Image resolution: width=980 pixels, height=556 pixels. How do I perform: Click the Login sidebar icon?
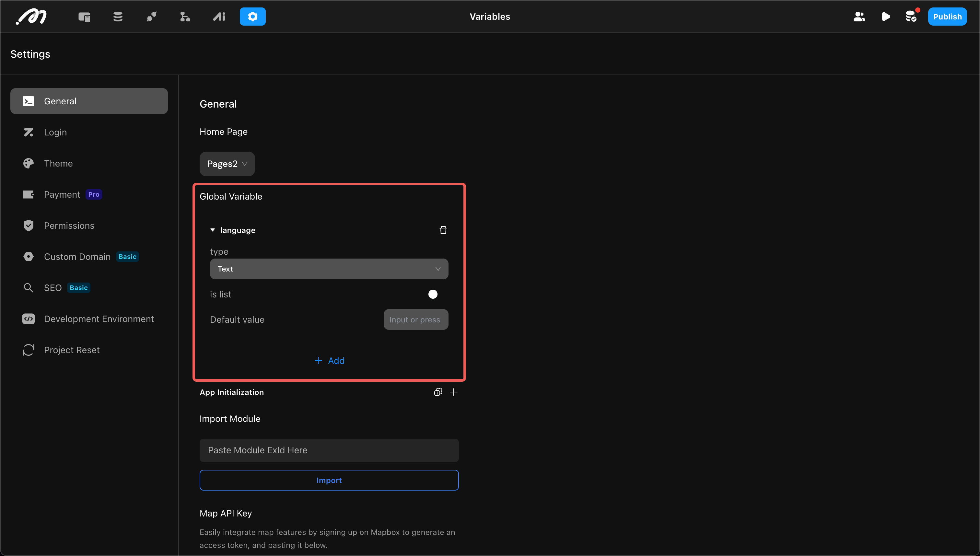point(29,132)
